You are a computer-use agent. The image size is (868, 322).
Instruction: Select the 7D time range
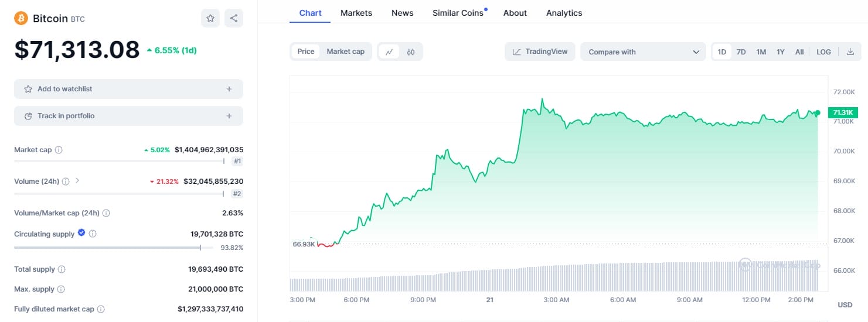point(741,52)
